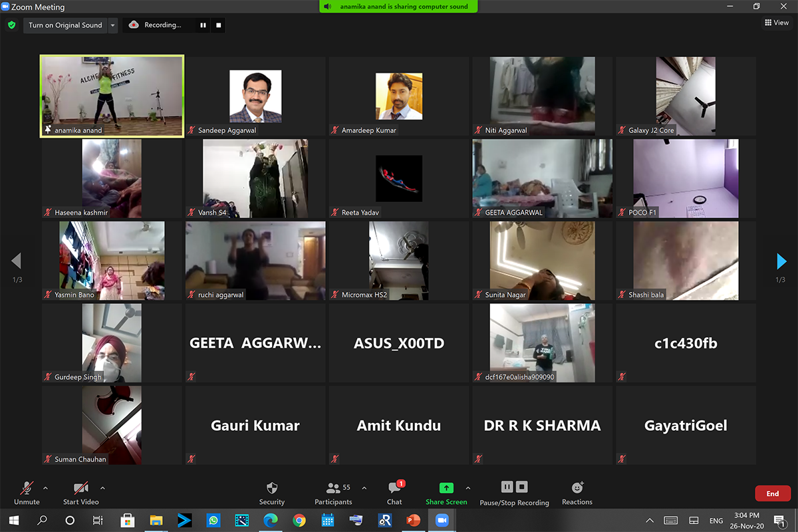Unmute the microphone

[27, 493]
